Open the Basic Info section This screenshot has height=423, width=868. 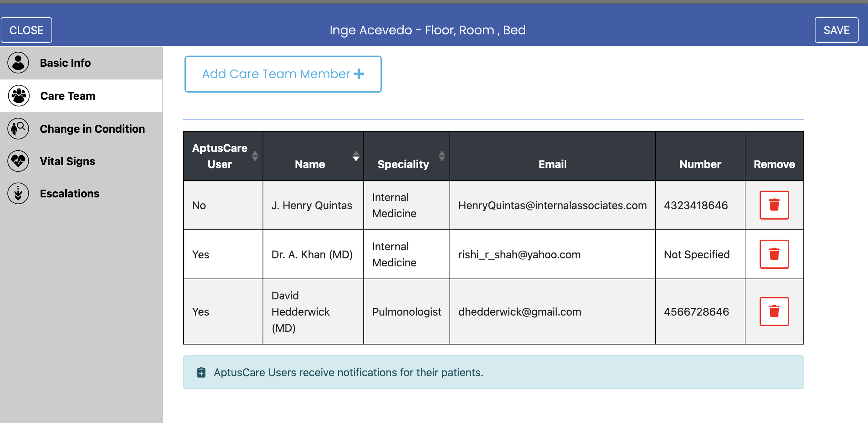81,63
